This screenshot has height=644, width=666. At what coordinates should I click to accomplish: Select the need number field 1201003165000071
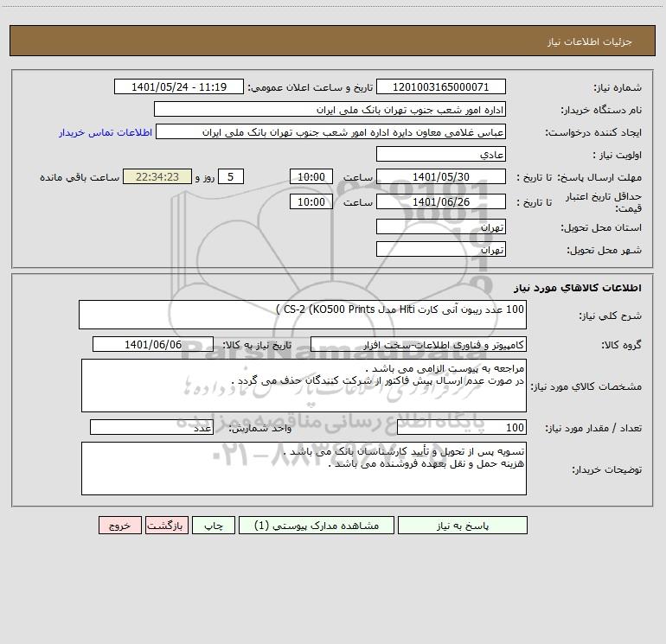click(x=441, y=86)
